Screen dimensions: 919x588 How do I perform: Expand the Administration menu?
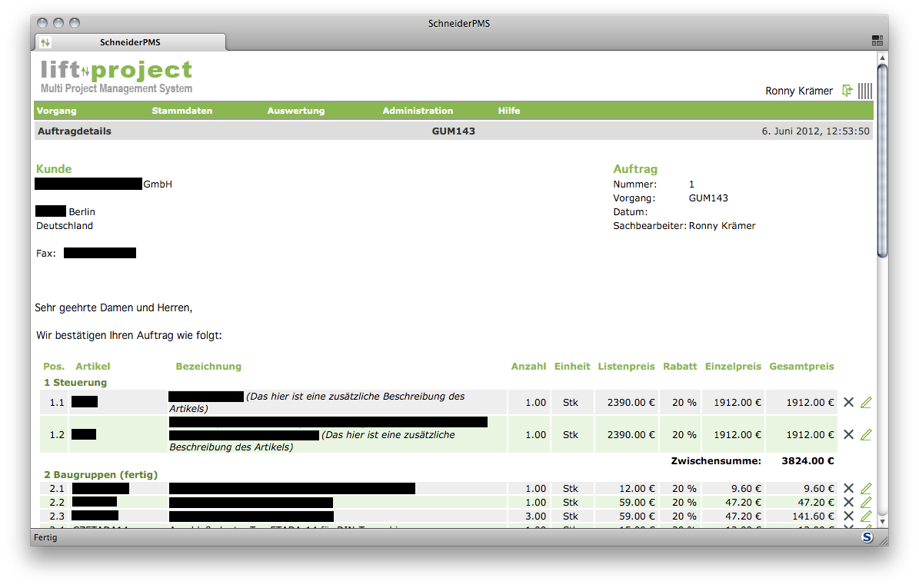(418, 111)
